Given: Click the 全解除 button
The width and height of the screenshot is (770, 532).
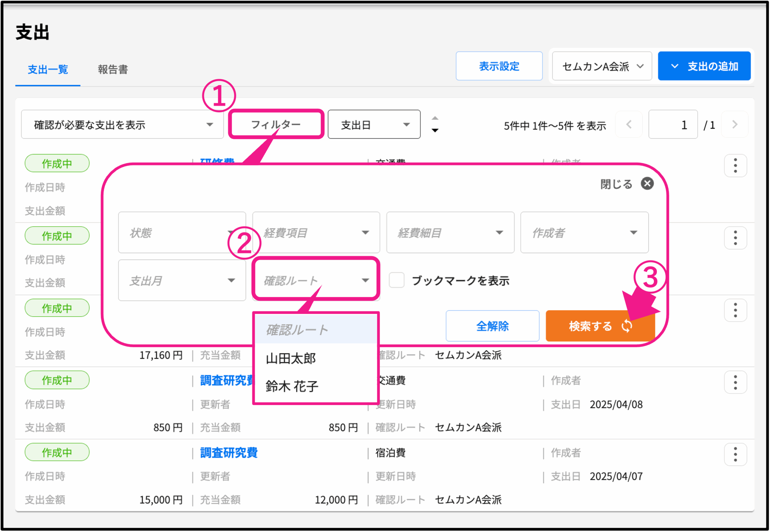Looking at the screenshot, I should (x=492, y=326).
